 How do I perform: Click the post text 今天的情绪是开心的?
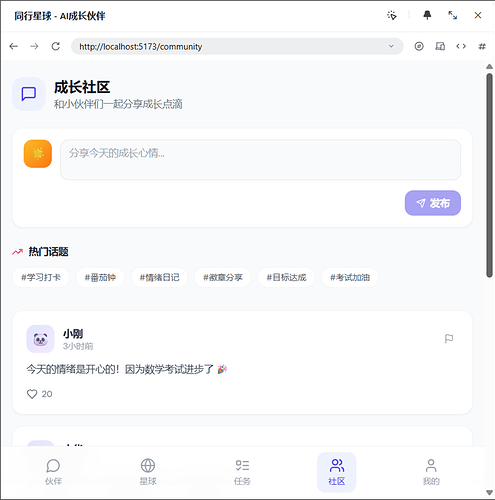point(127,369)
